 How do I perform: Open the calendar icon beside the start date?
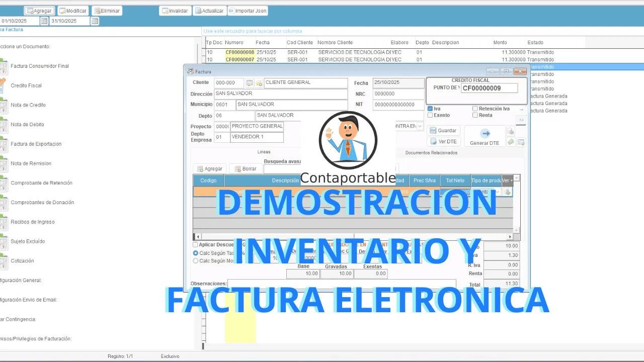tap(44, 21)
